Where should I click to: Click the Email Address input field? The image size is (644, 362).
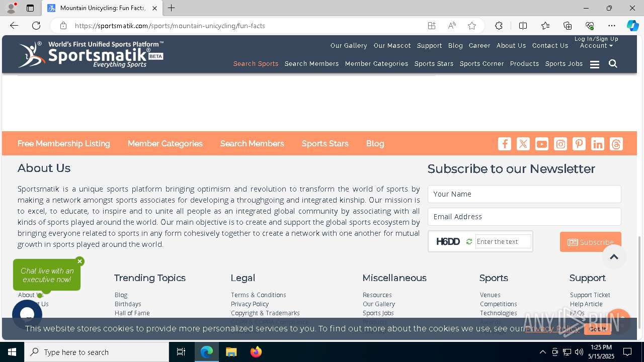pos(524,217)
